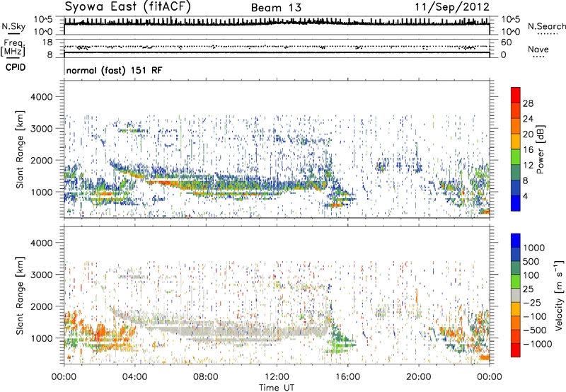
Task: Click the 'N.Sky' legend label
Action: point(13,26)
